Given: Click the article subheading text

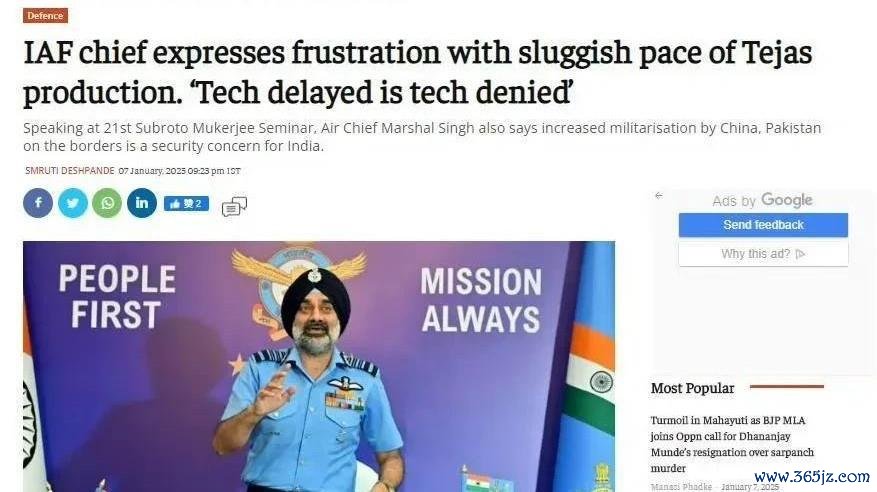Looking at the screenshot, I should click(x=422, y=137).
